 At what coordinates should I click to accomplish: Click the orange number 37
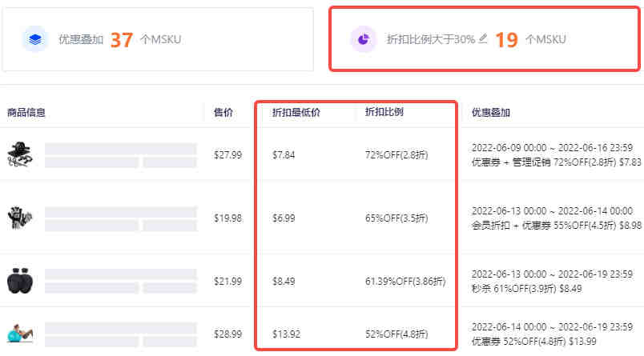(122, 40)
